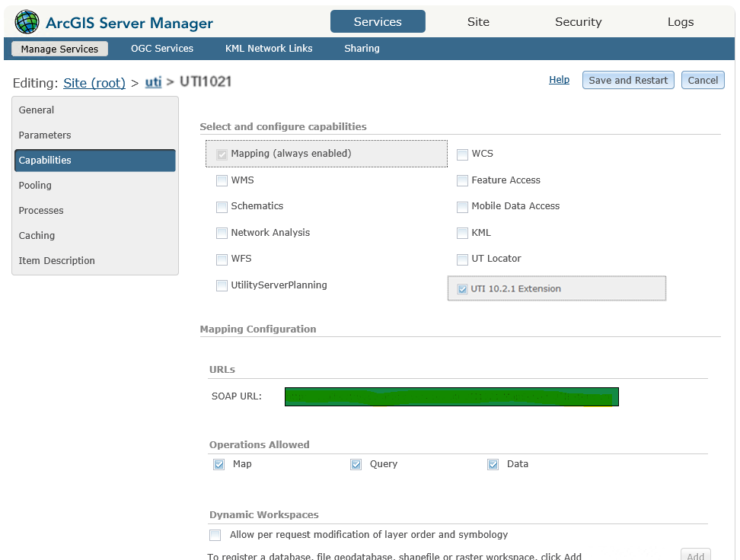The height and width of the screenshot is (560, 740).
Task: Click the Cancel button
Action: tap(703, 80)
